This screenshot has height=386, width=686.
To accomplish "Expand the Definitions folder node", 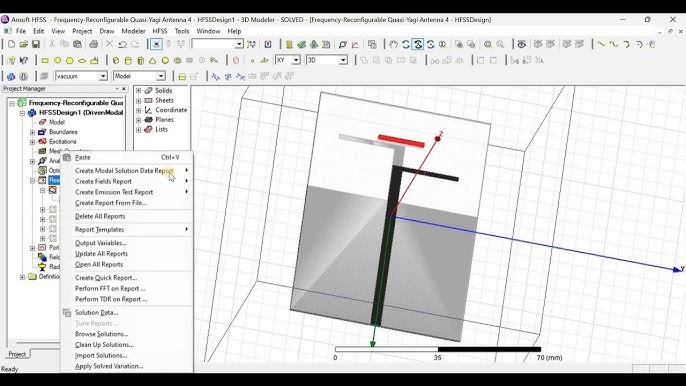I will [x=22, y=277].
